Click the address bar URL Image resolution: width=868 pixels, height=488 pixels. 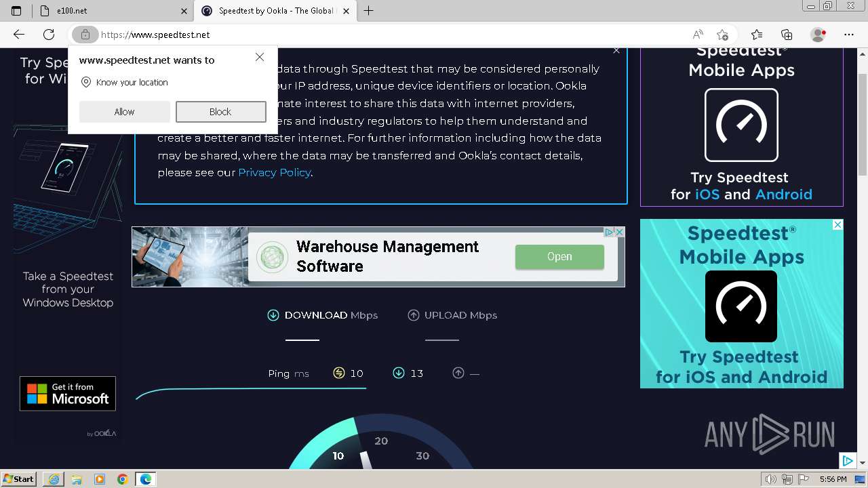[x=155, y=35]
